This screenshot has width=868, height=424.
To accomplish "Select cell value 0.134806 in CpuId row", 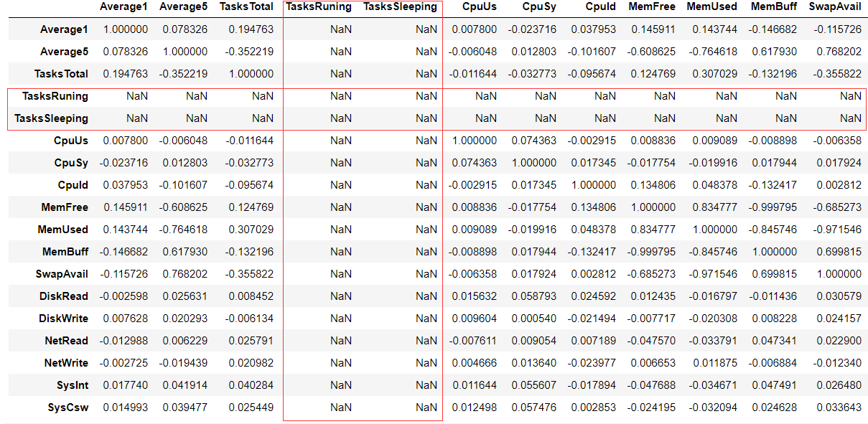I will (653, 185).
